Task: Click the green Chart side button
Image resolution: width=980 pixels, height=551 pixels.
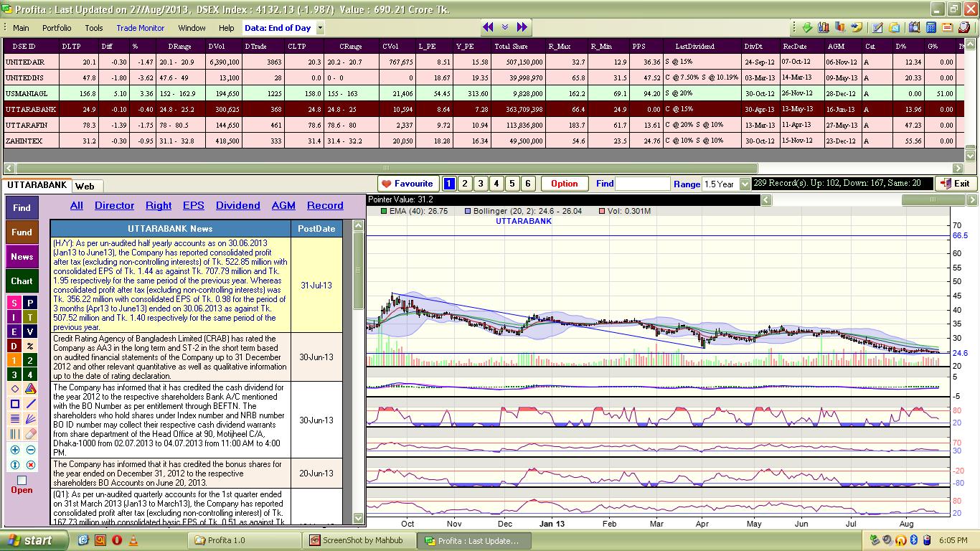Action: pyautogui.click(x=22, y=281)
